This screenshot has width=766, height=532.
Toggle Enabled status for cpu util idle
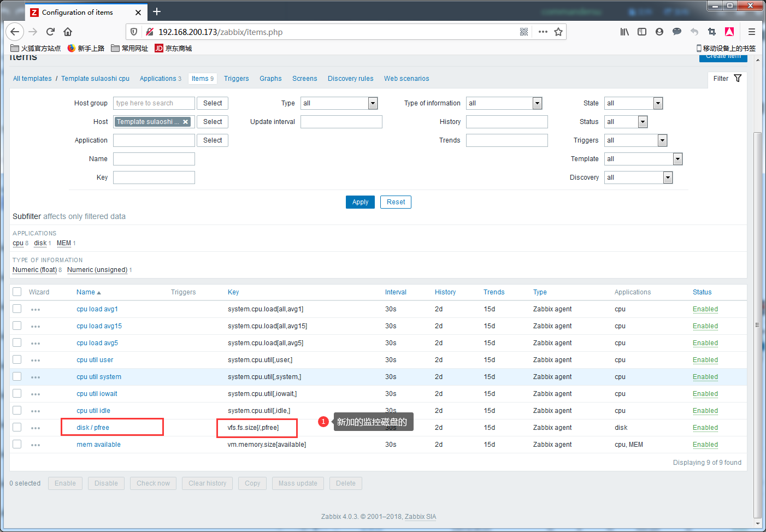click(x=705, y=411)
